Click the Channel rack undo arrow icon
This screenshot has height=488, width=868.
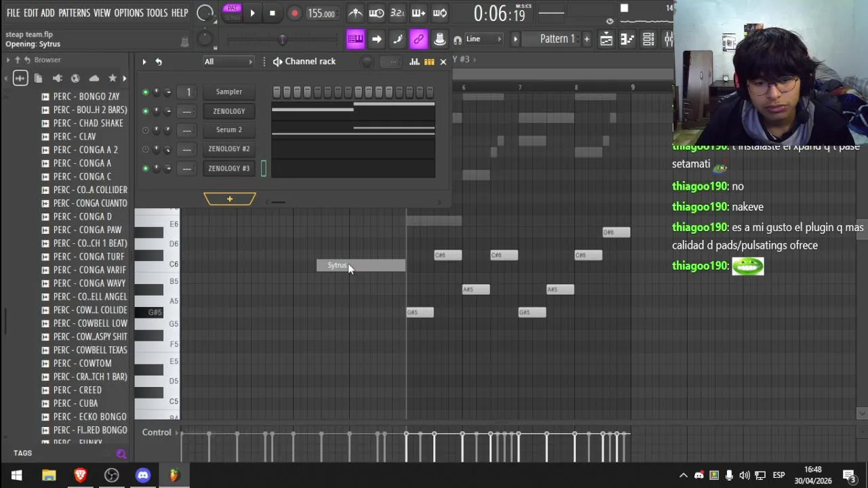159,62
